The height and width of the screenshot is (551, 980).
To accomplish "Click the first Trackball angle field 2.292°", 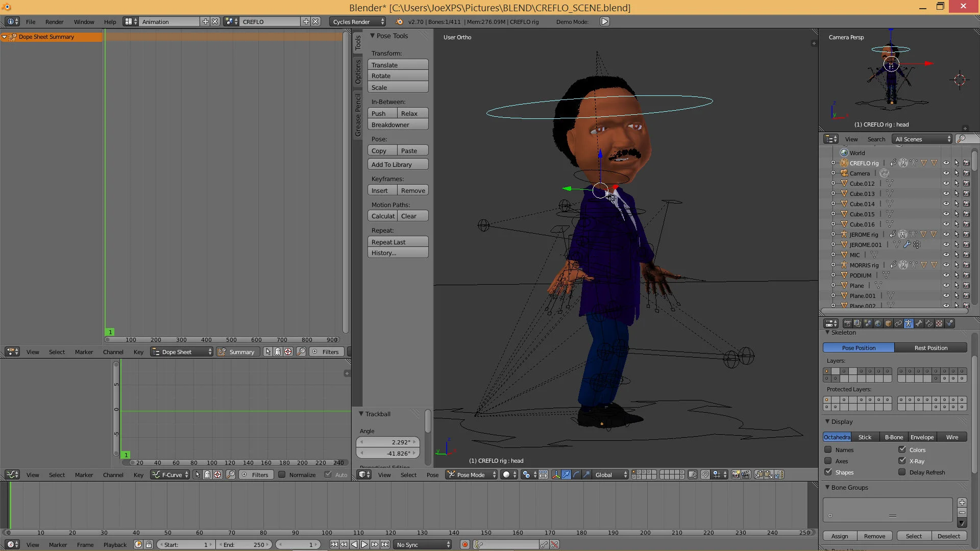I will point(388,442).
